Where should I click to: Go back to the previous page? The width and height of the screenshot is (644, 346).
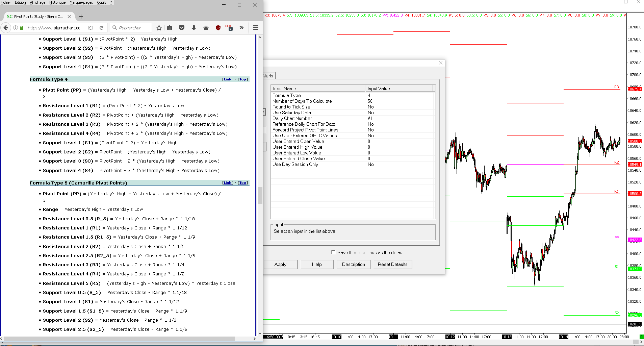click(x=6, y=28)
